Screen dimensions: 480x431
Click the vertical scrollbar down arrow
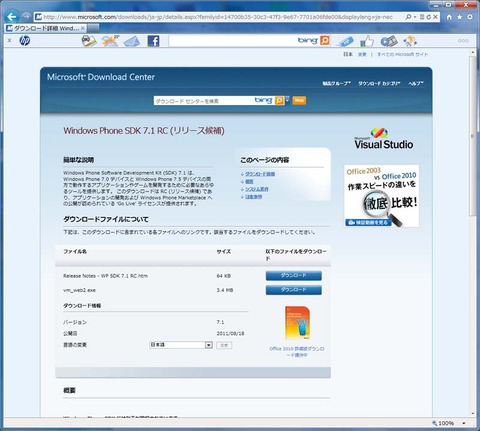[472, 414]
